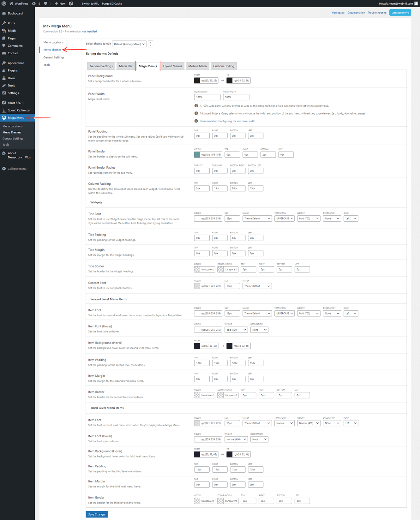Open Dashboard sidebar icon
This screenshot has width=420, height=520.
coord(4,13)
